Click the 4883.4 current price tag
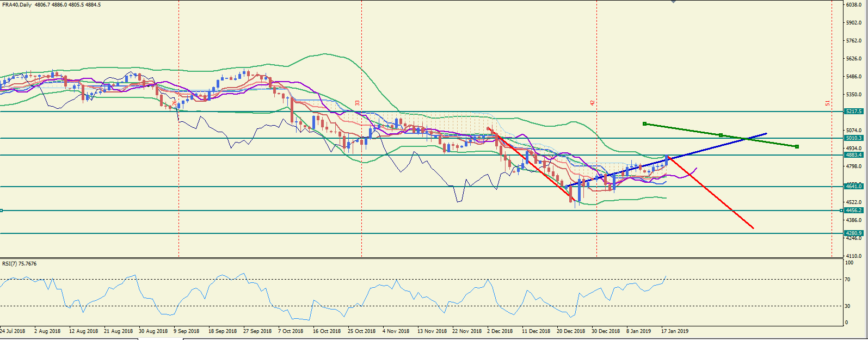This screenshot has height=340, width=868. [853, 155]
